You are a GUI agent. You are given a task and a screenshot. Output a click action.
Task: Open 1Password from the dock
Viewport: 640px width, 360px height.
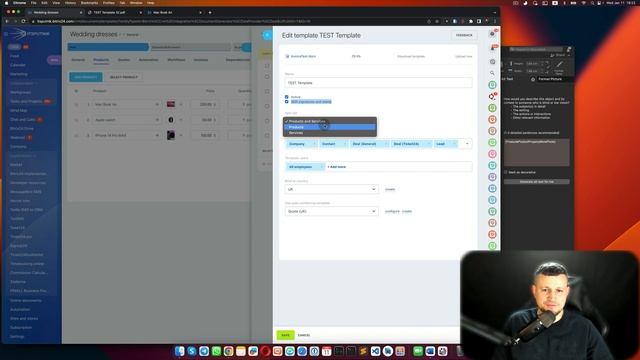(314, 351)
